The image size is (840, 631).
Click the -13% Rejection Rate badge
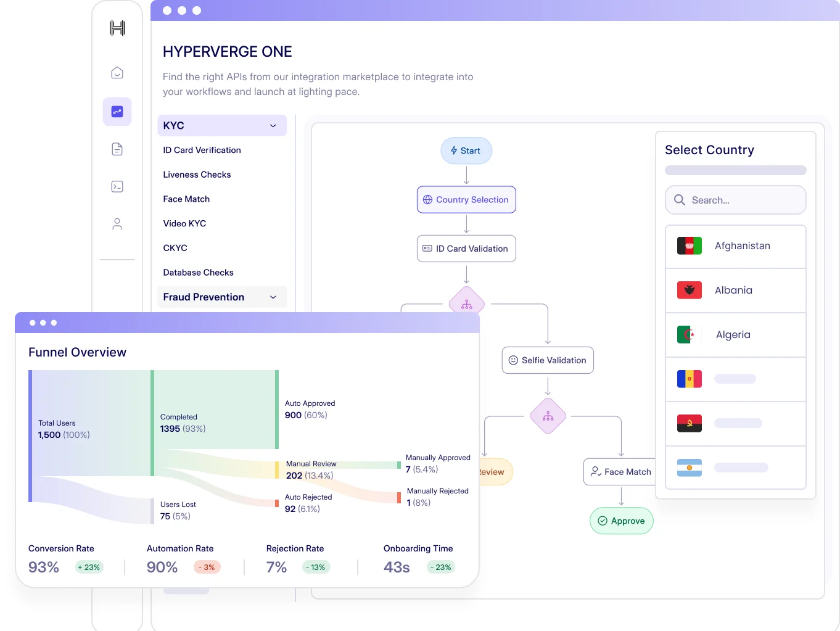316,567
